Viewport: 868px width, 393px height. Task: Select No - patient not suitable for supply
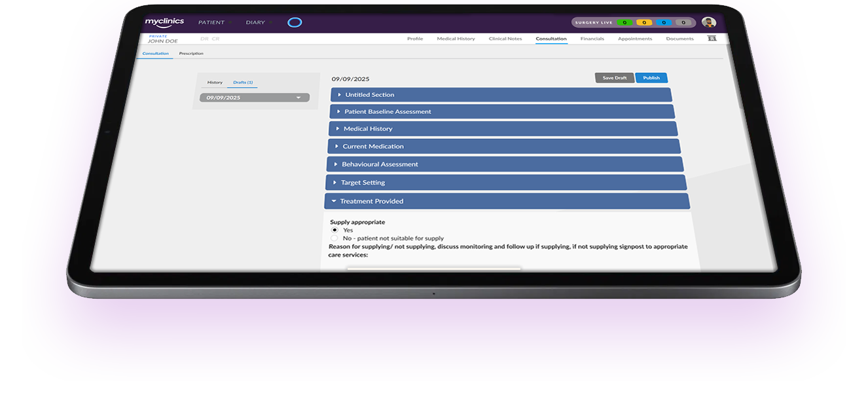click(x=335, y=238)
